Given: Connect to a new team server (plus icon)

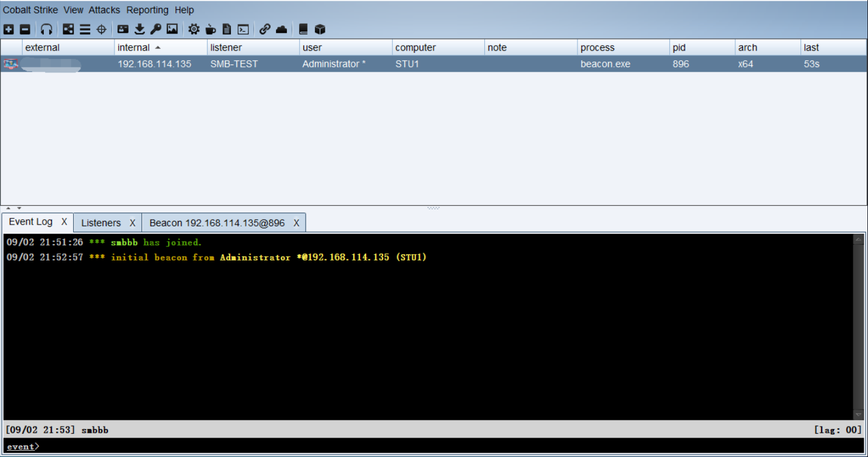Looking at the screenshot, I should tap(9, 29).
